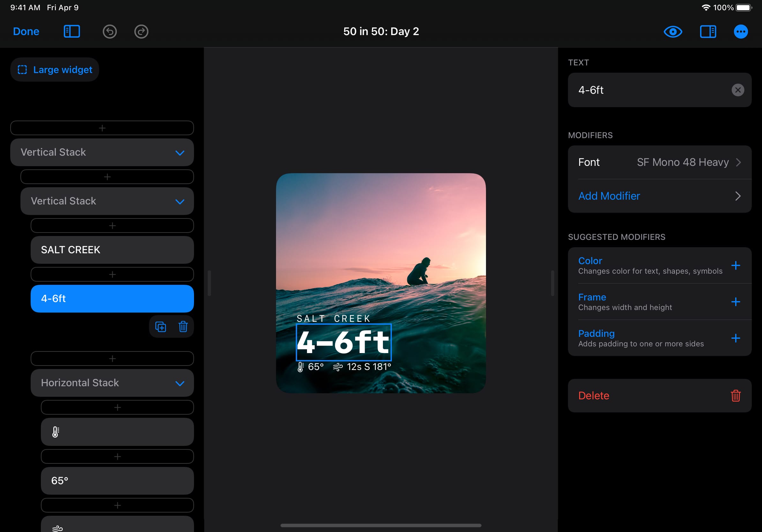
Task: Click trash icon below 4-6ft layer
Action: 183,327
